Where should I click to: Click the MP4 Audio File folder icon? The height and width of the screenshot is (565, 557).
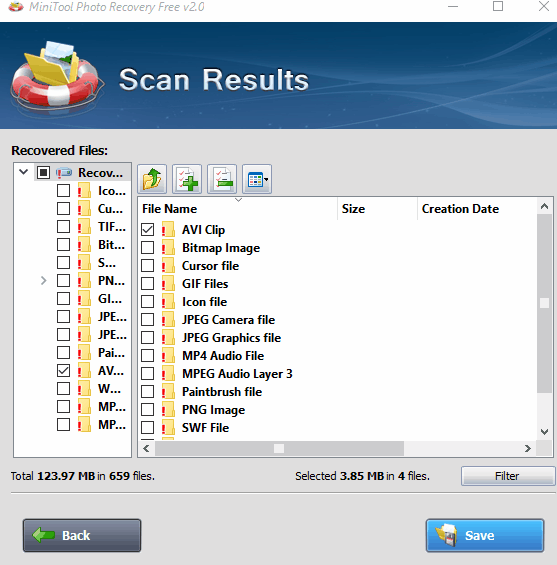[168, 356]
